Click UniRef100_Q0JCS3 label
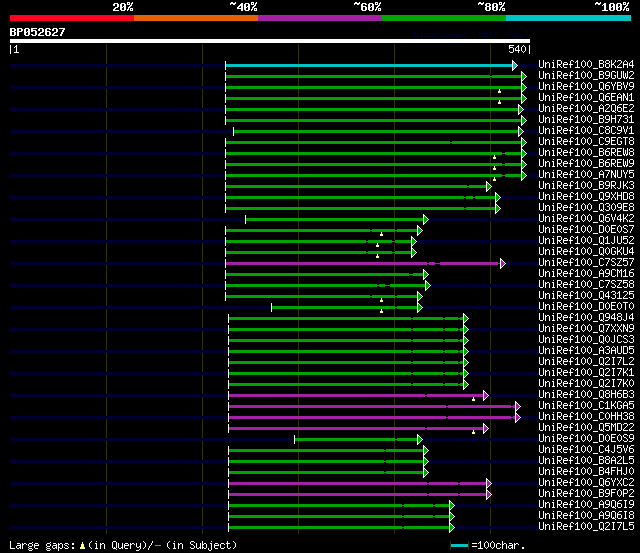This screenshot has height=553, width=640. click(x=586, y=340)
